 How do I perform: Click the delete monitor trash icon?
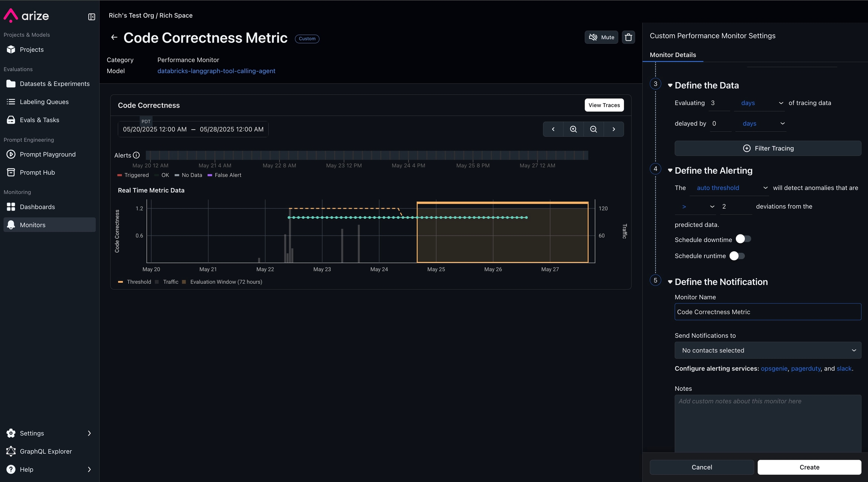pyautogui.click(x=628, y=37)
